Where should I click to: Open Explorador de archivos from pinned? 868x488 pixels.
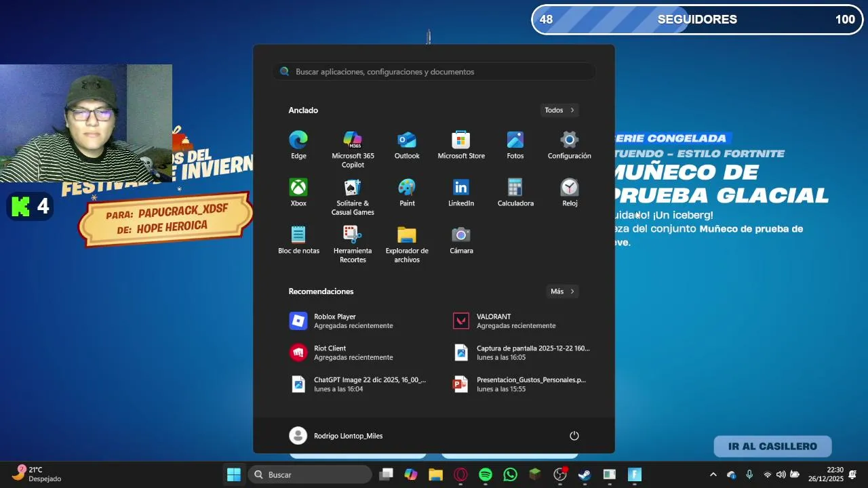coord(407,245)
